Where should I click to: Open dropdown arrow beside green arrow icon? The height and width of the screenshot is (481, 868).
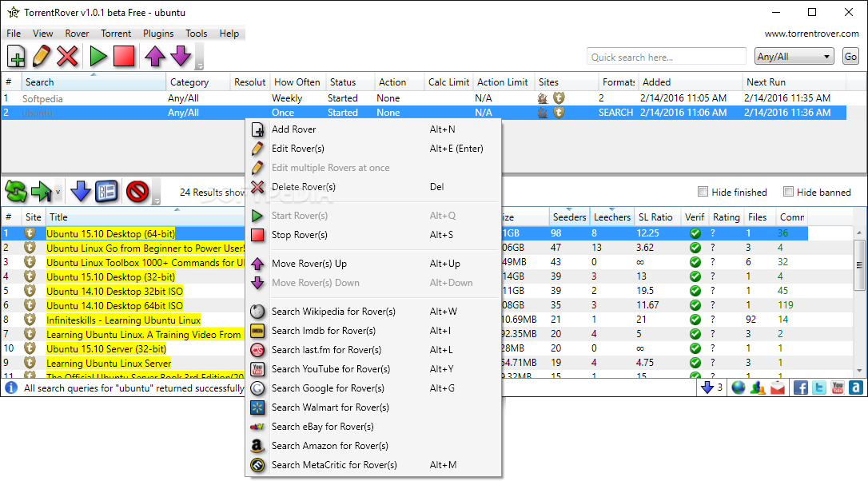[58, 192]
